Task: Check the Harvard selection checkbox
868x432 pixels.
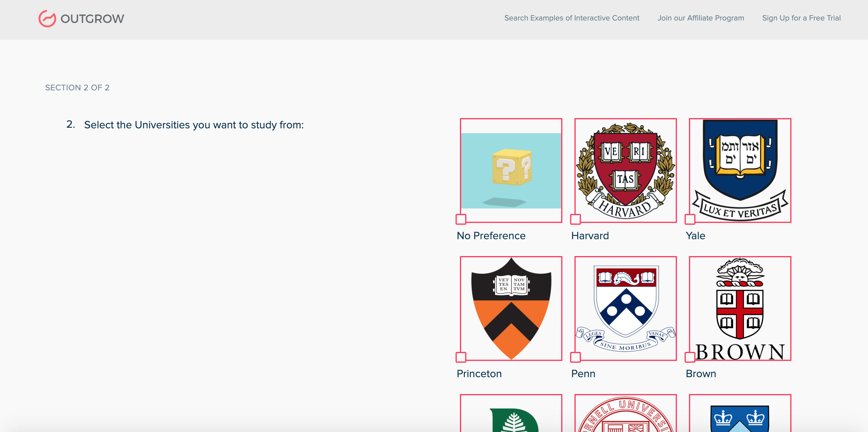Action: tap(576, 219)
